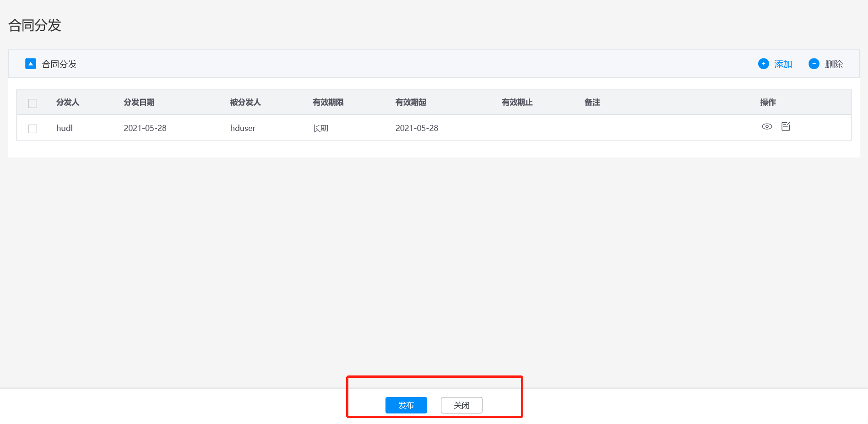Click the 分发日期 column header
Viewport: 868px width, 424px height.
(x=139, y=102)
